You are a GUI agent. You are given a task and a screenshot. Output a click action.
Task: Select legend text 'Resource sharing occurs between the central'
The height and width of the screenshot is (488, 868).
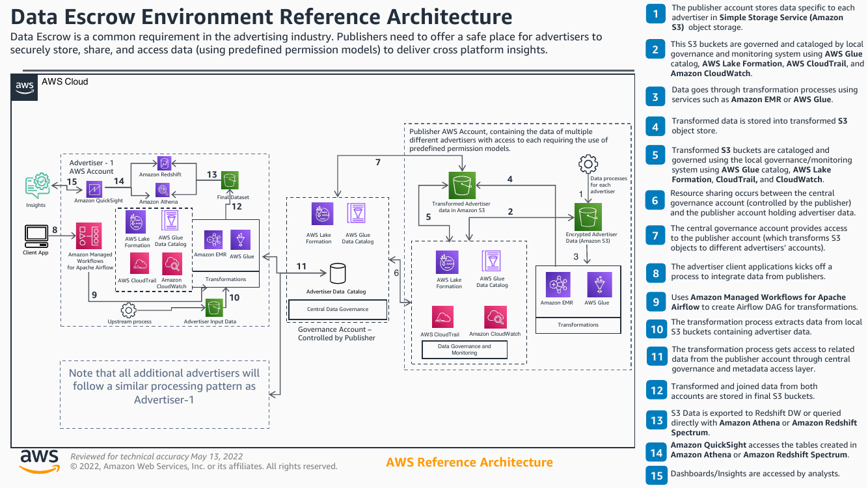[763, 203]
